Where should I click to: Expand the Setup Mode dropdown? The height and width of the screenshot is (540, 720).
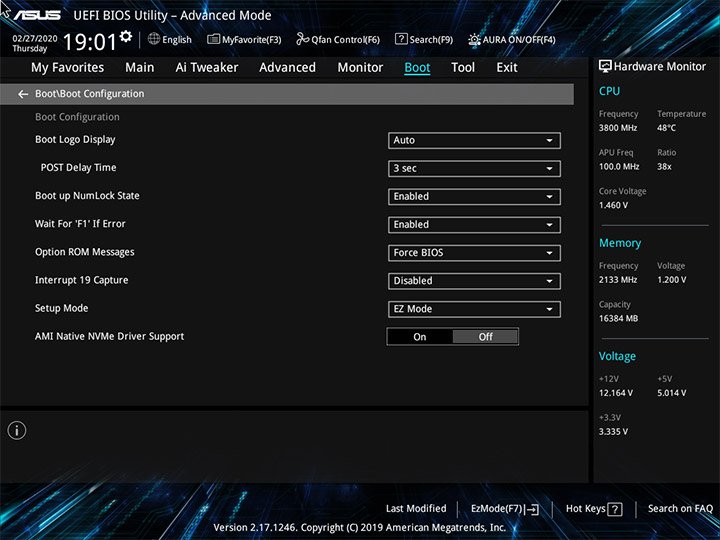[474, 309]
